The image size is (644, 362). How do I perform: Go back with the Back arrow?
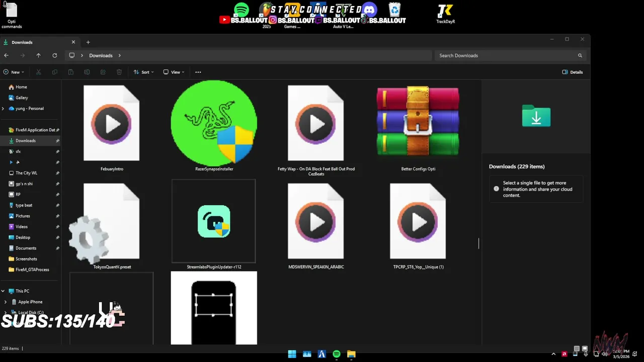pyautogui.click(x=6, y=55)
